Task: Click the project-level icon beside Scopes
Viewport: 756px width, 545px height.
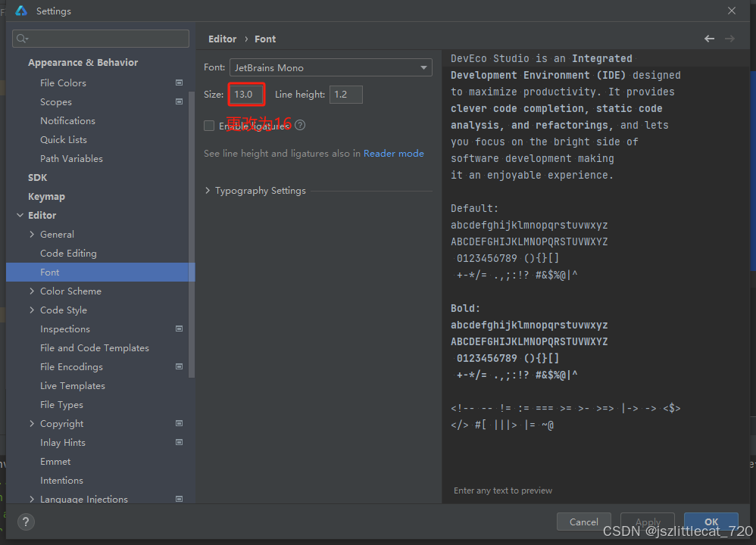Action: click(x=179, y=101)
